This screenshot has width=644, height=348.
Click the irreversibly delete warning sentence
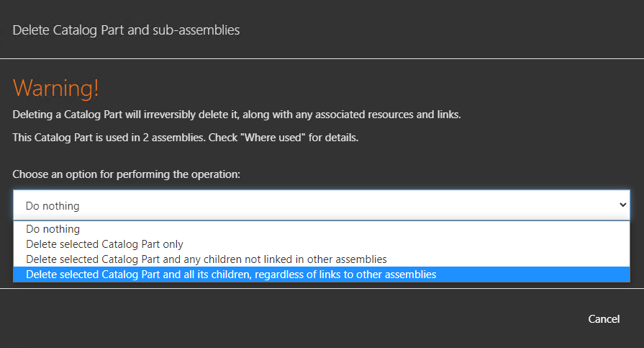pos(237,115)
